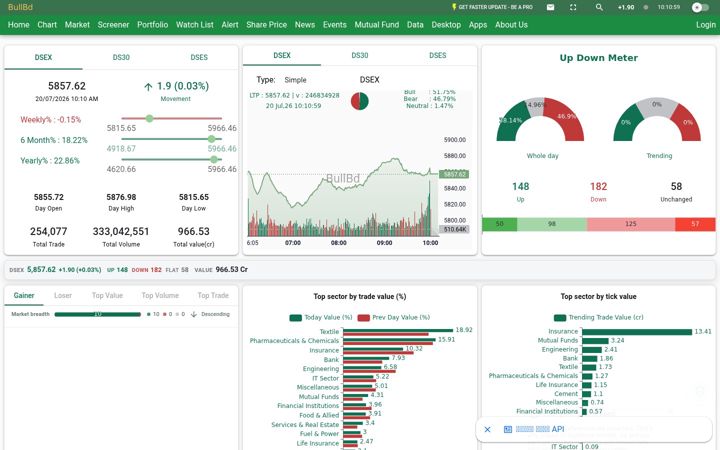Open the Alert menu item

(x=230, y=25)
